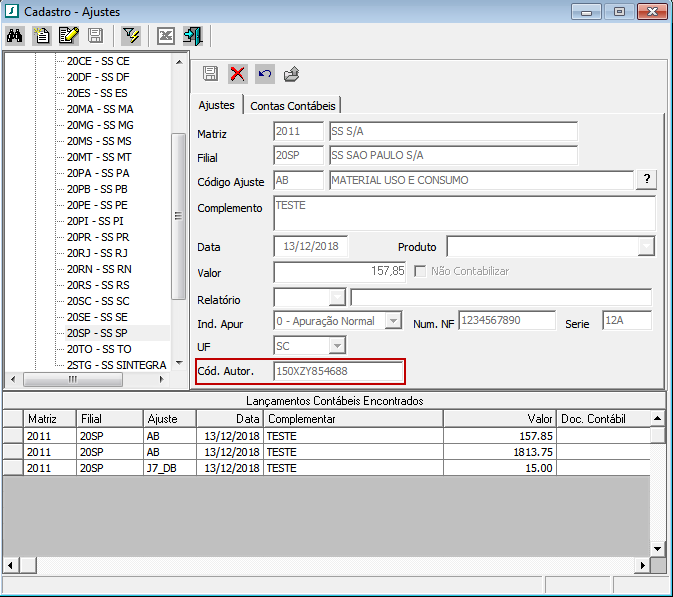This screenshot has width=673, height=597.
Task: Click the filter funnel toolbar icon
Action: coord(130,37)
